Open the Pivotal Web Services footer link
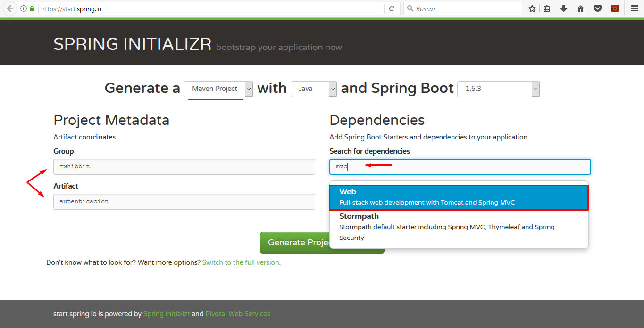 [238, 314]
